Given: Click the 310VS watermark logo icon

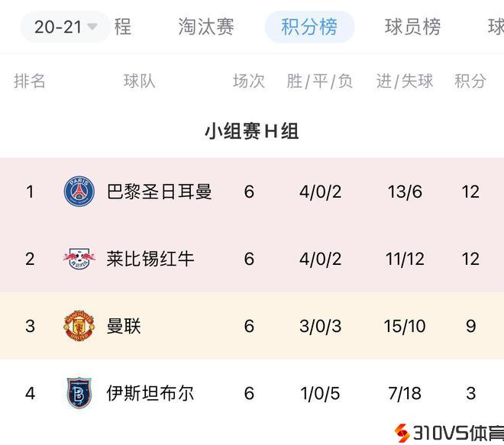Looking at the screenshot, I should (x=402, y=433).
